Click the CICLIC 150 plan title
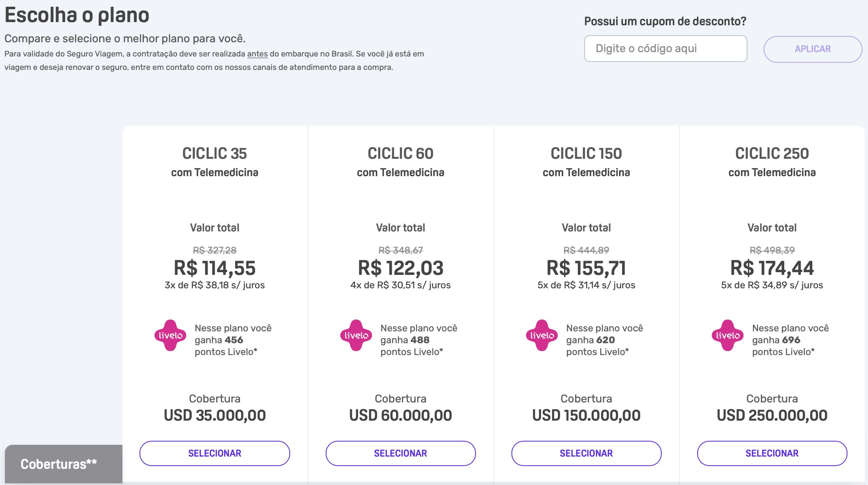Image resolution: width=868 pixels, height=485 pixels. click(586, 153)
